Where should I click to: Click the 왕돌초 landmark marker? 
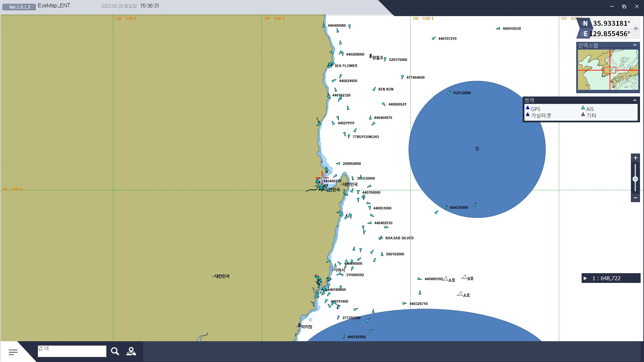click(x=371, y=56)
